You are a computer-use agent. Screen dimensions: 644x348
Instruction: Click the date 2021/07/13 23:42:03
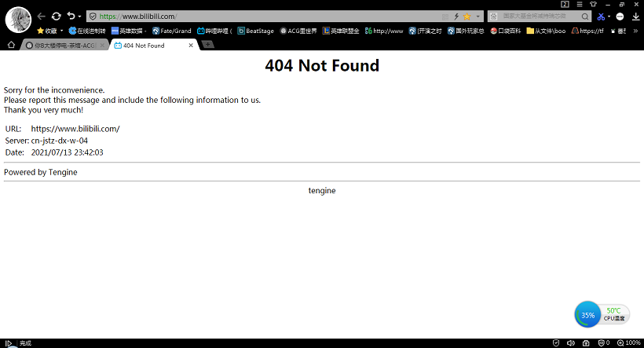(68, 152)
